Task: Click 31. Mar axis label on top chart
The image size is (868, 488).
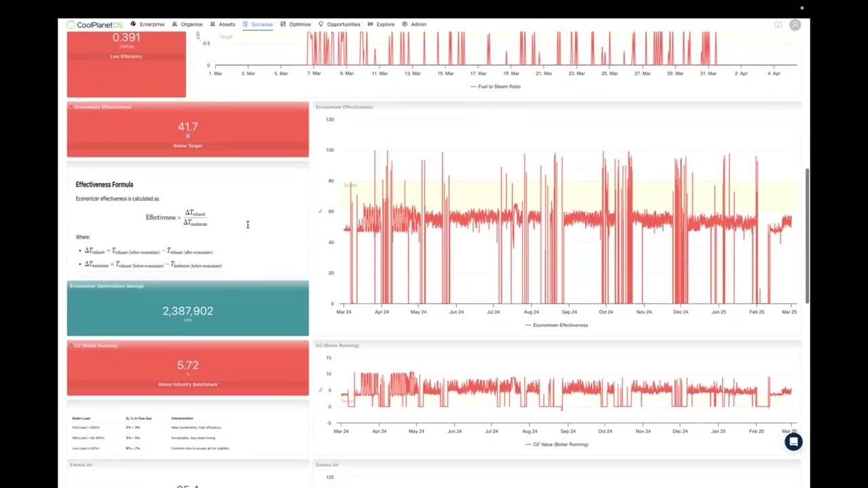Action: [x=708, y=73]
